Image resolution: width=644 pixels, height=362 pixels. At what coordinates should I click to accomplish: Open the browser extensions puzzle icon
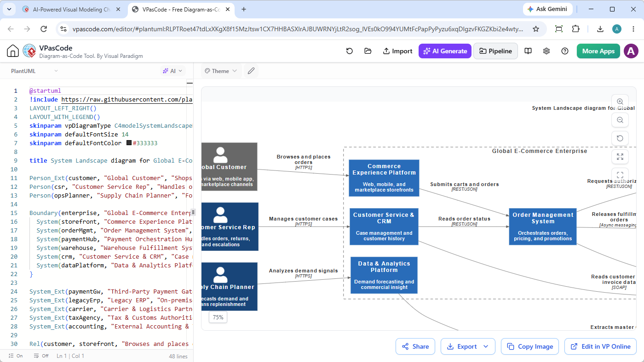[575, 29]
